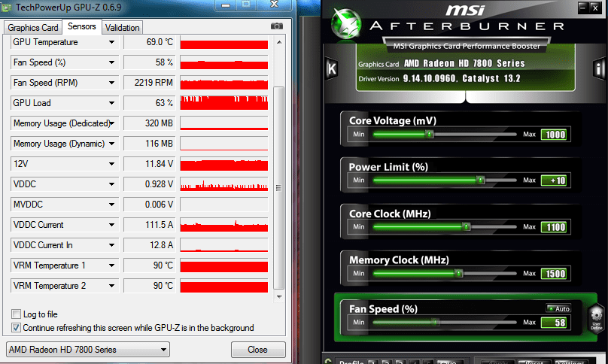Click the VDDC history graph

click(224, 184)
